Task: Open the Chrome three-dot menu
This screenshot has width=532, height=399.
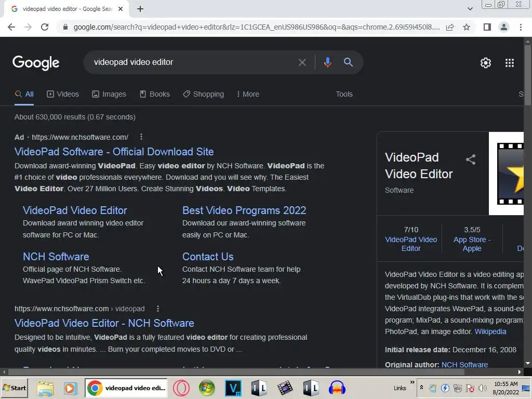Action: point(521,27)
